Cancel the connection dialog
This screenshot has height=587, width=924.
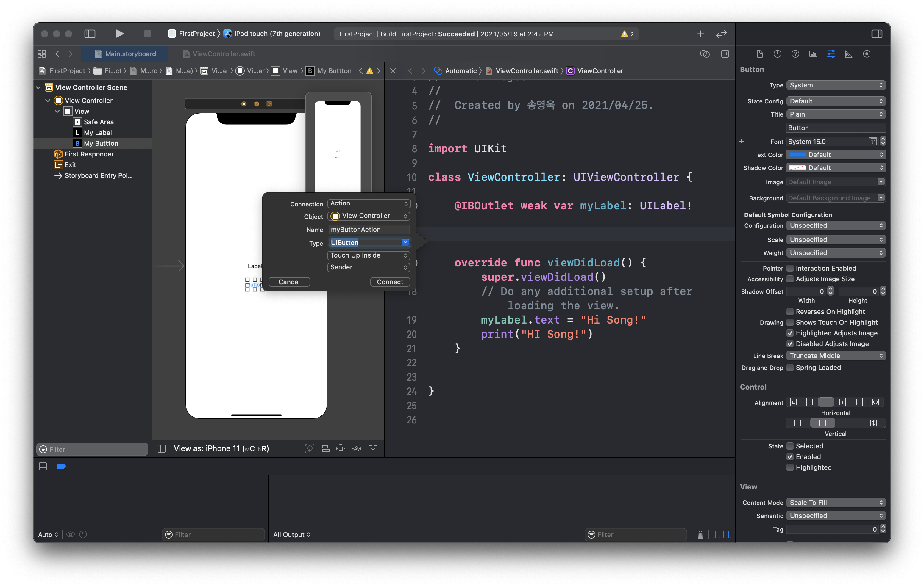pos(289,282)
